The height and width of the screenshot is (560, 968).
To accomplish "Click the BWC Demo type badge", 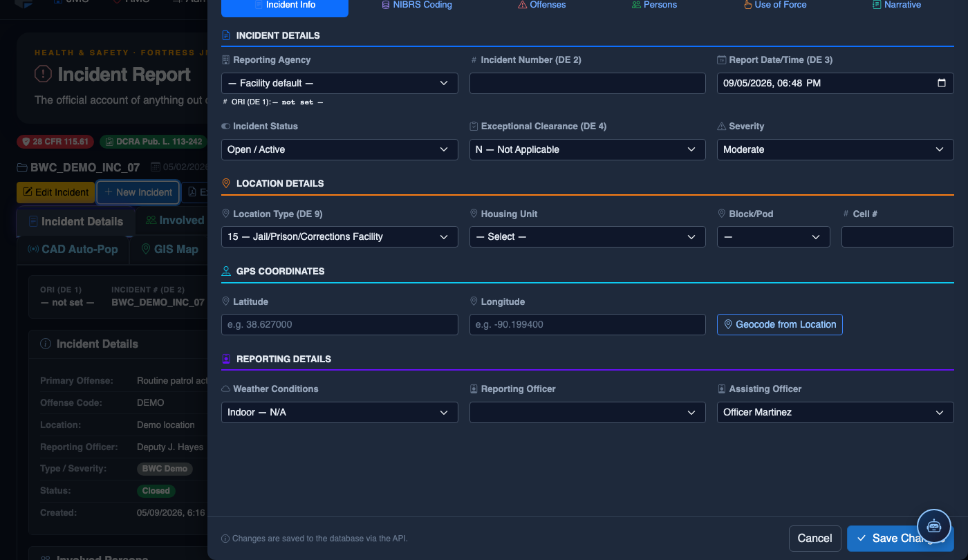I will coord(165,469).
